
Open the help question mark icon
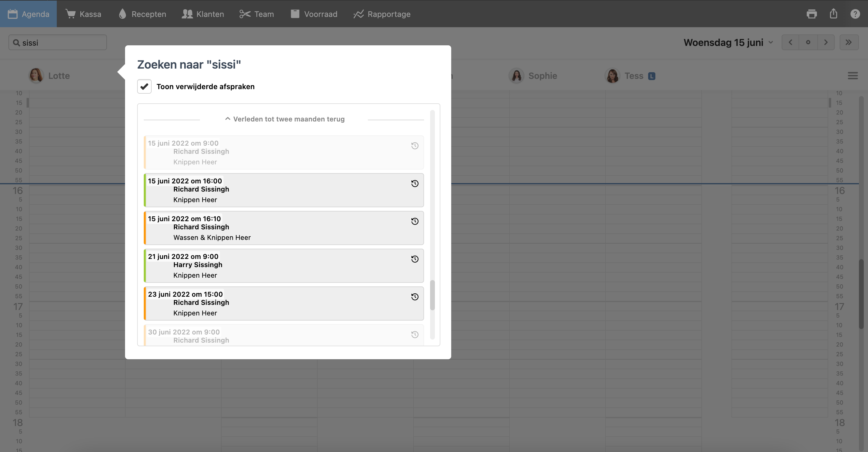pyautogui.click(x=855, y=14)
